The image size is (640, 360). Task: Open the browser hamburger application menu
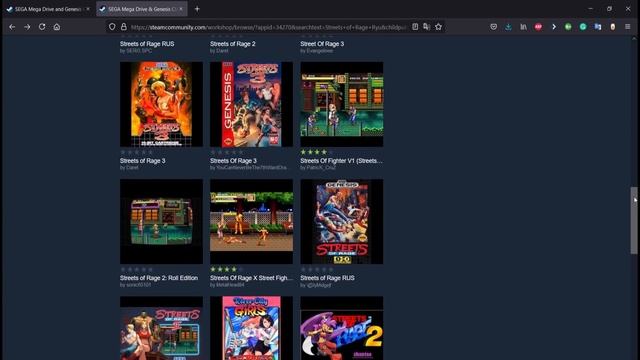628,27
